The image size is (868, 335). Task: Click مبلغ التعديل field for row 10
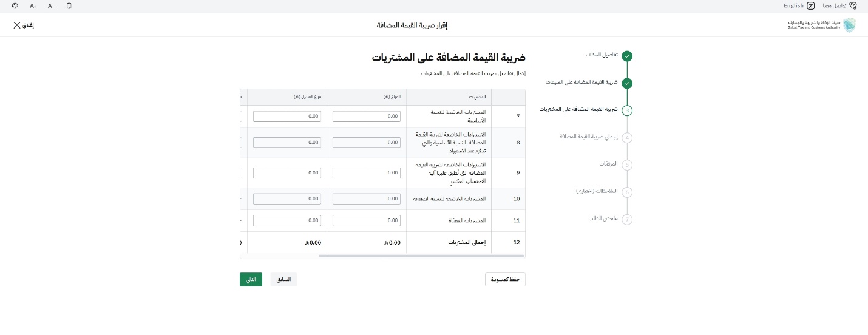pos(287,198)
